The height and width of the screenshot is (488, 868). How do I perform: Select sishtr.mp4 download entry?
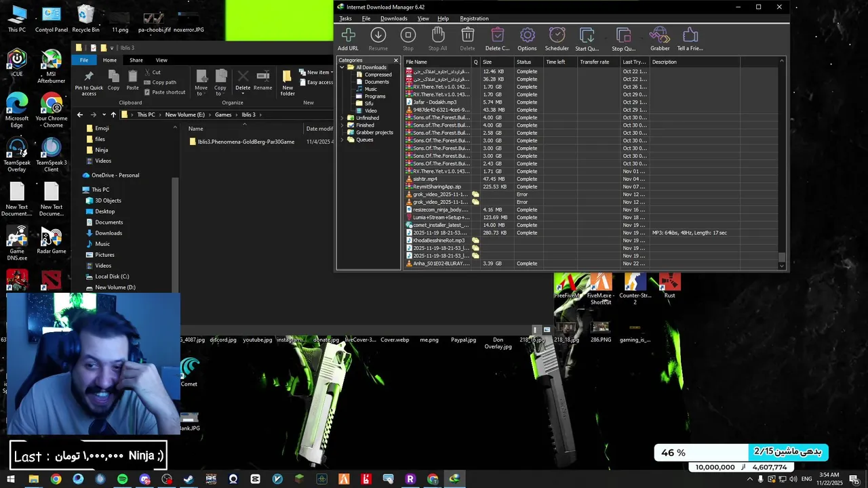coord(592,179)
